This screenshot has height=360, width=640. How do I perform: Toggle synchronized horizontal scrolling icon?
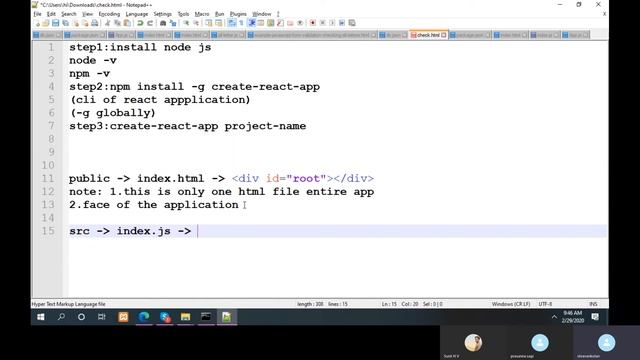point(219,23)
